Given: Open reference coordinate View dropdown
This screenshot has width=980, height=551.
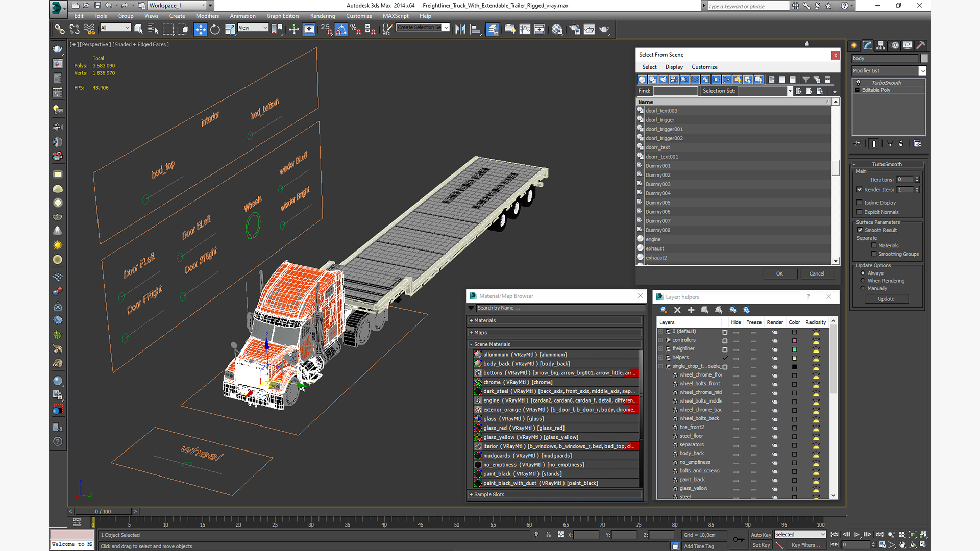Looking at the screenshot, I should (253, 28).
